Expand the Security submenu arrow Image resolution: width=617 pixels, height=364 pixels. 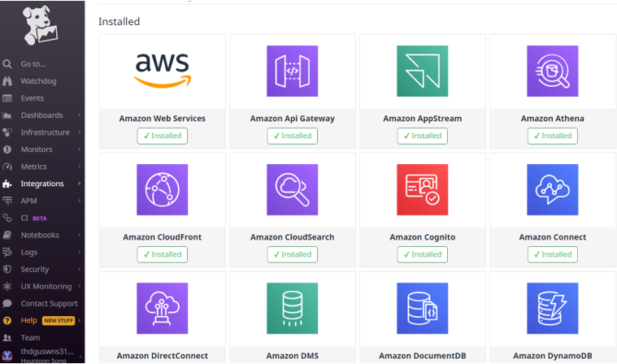pyautogui.click(x=80, y=269)
